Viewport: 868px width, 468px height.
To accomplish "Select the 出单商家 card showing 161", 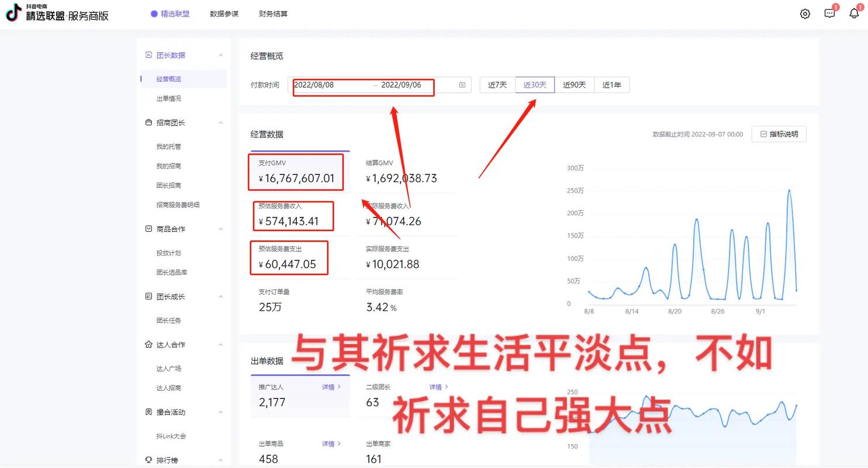I will tap(408, 452).
